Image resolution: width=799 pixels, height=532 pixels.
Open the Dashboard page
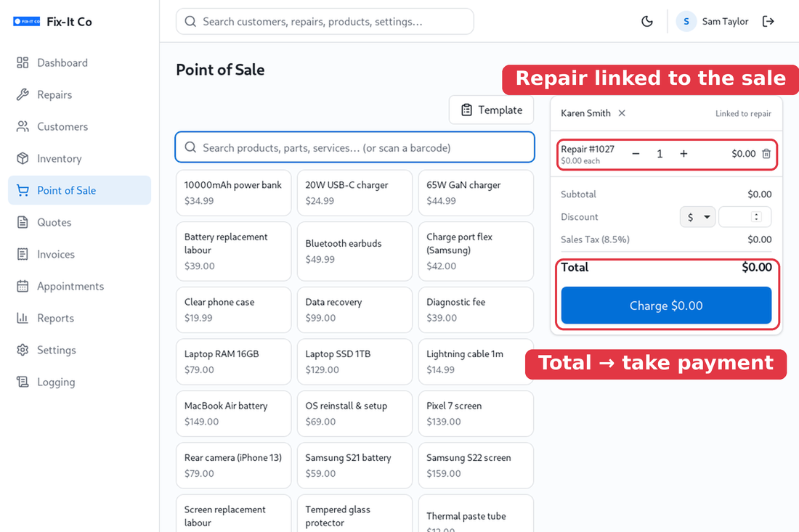tap(79, 62)
